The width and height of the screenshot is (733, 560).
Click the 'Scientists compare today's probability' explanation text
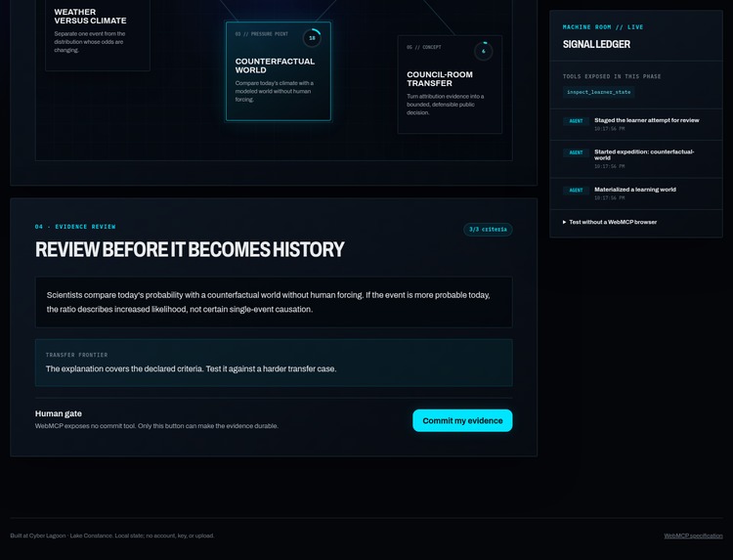(x=269, y=302)
